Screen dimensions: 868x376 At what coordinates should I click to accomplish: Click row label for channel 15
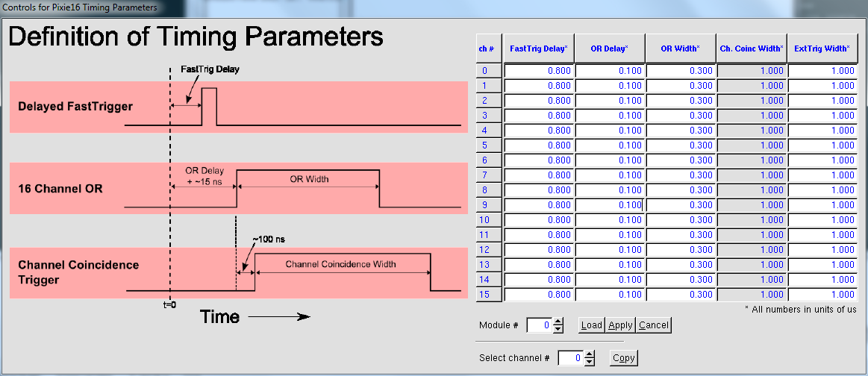[489, 295]
